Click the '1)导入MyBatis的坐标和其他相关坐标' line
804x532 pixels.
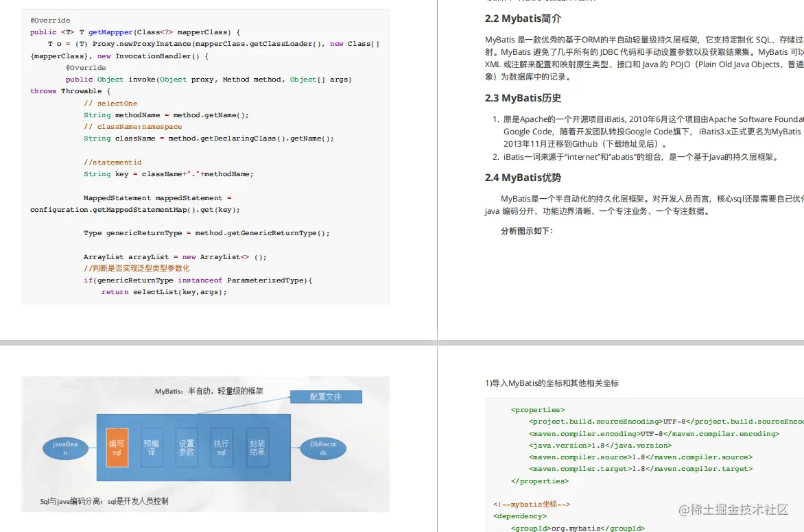pyautogui.click(x=552, y=383)
